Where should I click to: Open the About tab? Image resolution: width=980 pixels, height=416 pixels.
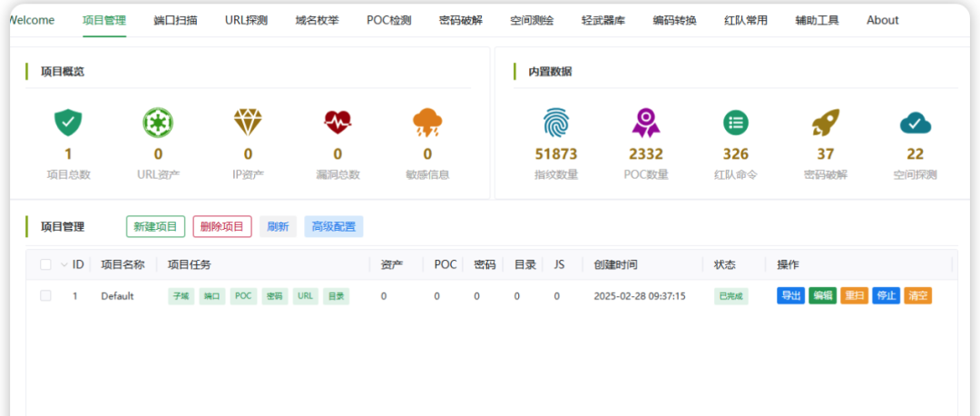(x=883, y=20)
